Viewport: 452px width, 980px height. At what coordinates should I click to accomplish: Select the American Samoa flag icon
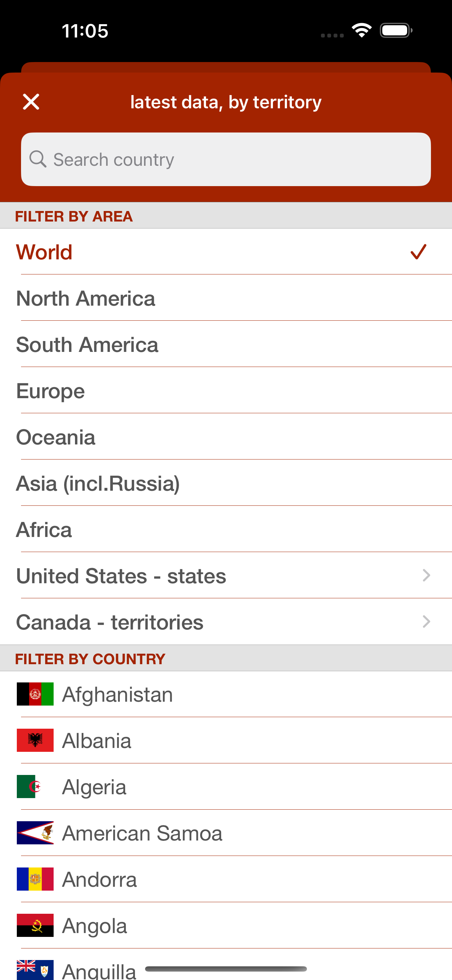click(x=35, y=833)
